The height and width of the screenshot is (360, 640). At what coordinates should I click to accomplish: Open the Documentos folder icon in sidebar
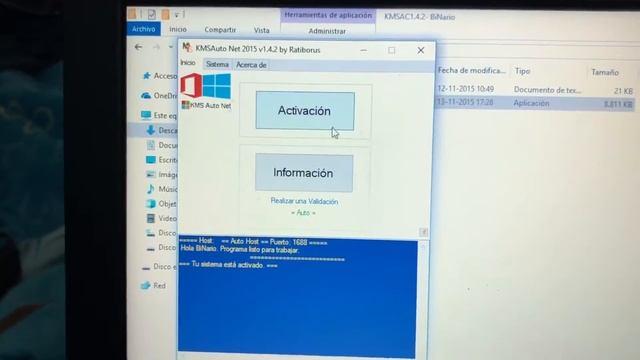click(x=151, y=145)
